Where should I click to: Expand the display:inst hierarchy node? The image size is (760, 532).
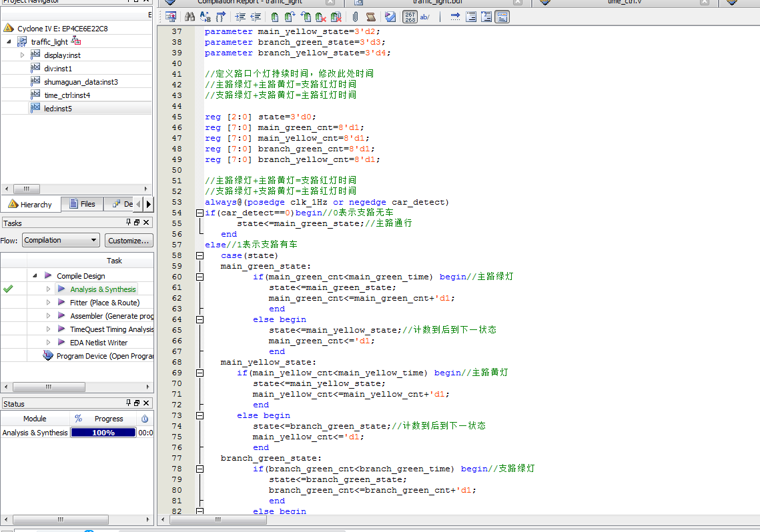pos(22,55)
